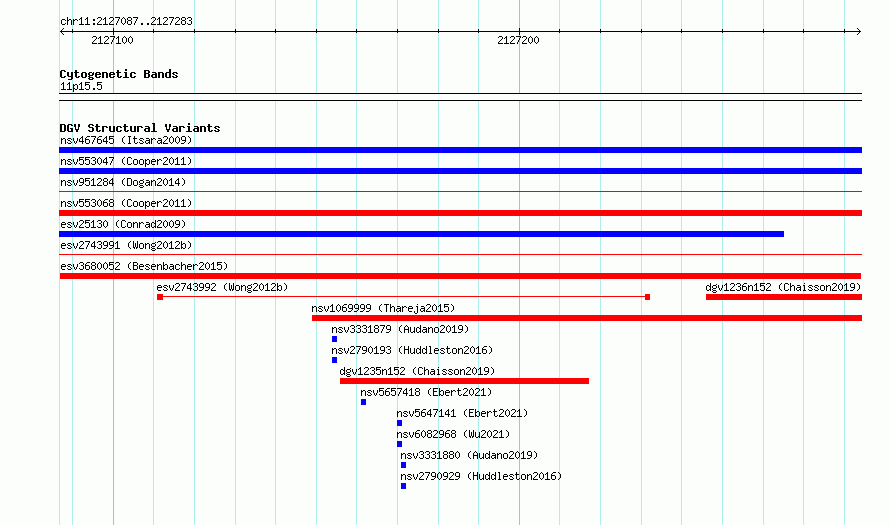This screenshot has height=525, width=890.
Task: Click the Cytogenetic Bands track title
Action: point(119,74)
